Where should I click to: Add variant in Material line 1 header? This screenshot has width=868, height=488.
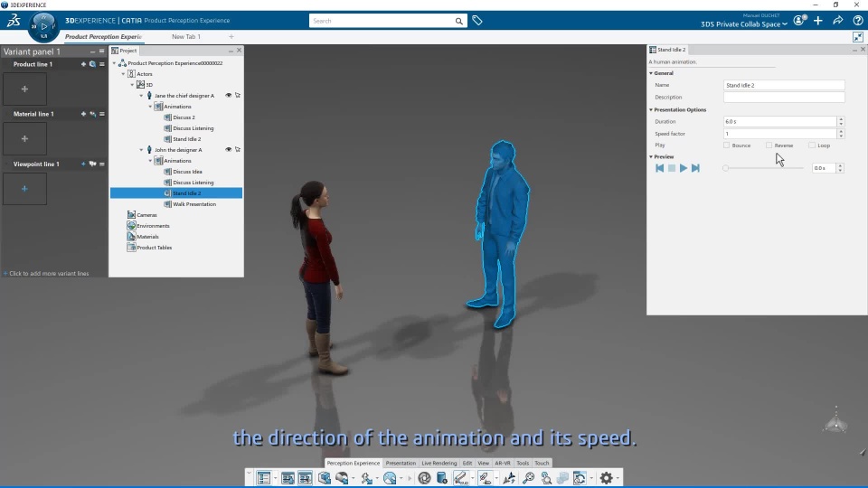(x=83, y=114)
